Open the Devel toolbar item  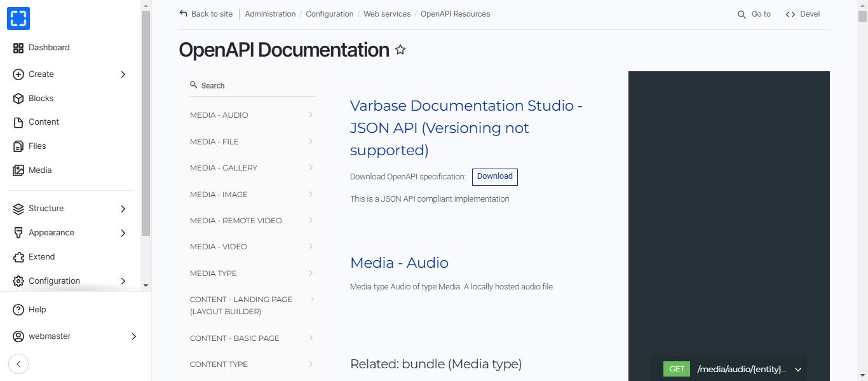coord(803,14)
